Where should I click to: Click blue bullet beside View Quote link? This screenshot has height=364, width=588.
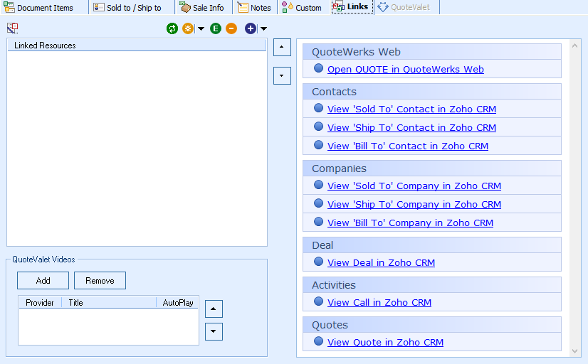tap(318, 341)
